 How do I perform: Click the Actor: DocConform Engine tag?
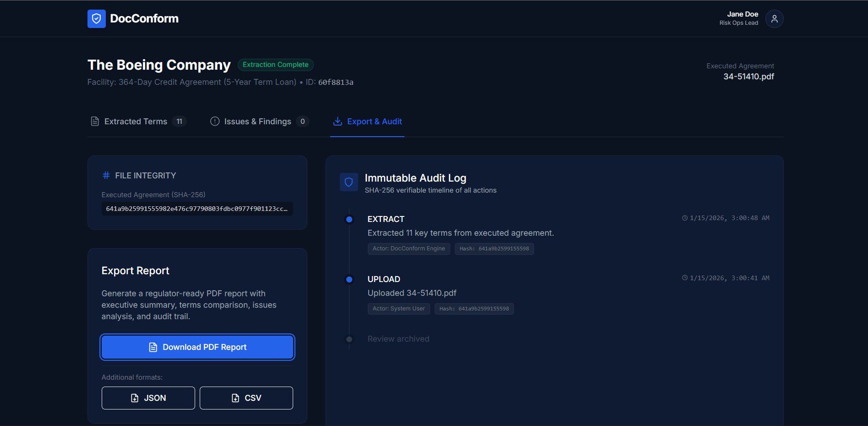[x=409, y=249]
